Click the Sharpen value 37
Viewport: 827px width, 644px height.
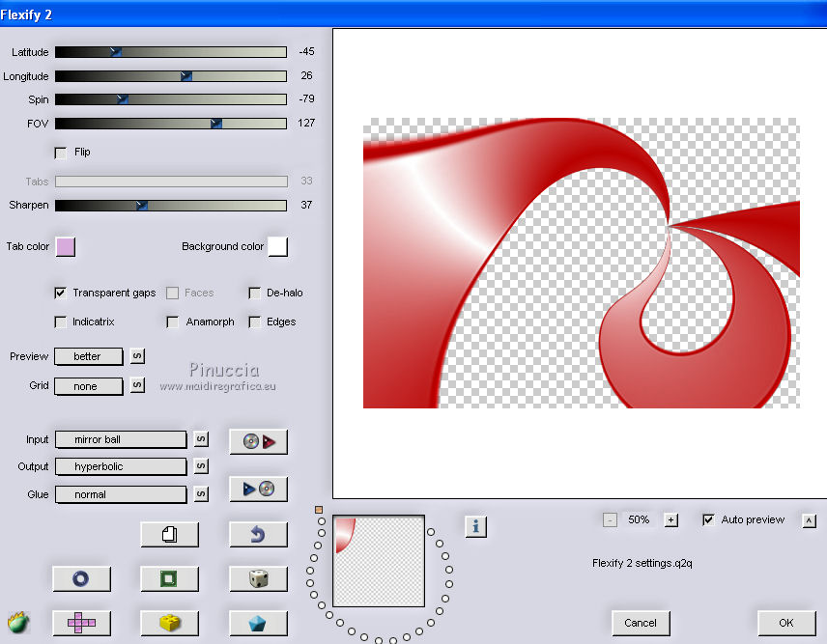(x=306, y=205)
